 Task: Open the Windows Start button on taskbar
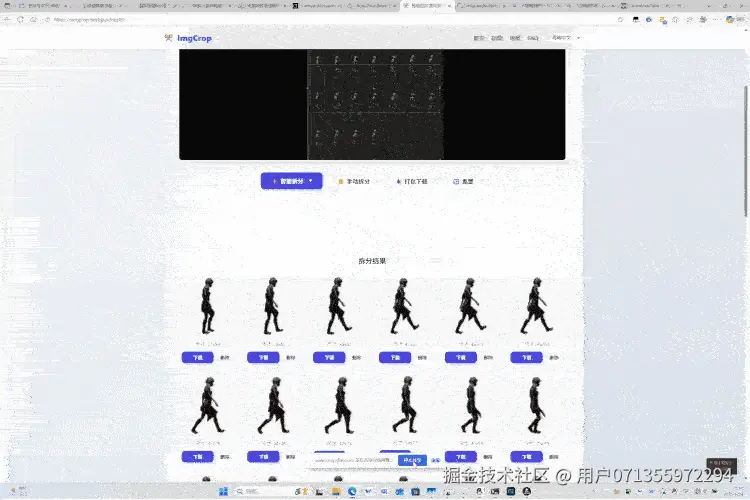[x=223, y=491]
